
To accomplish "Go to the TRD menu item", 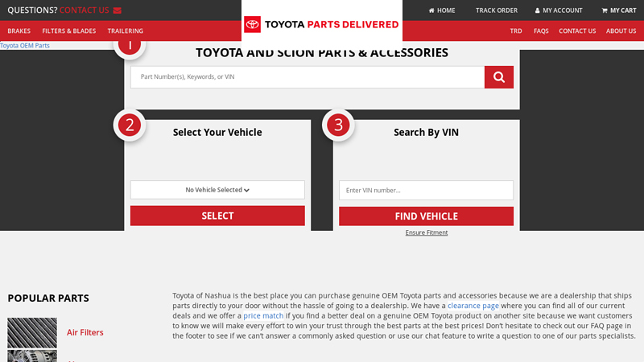I will pos(516,31).
